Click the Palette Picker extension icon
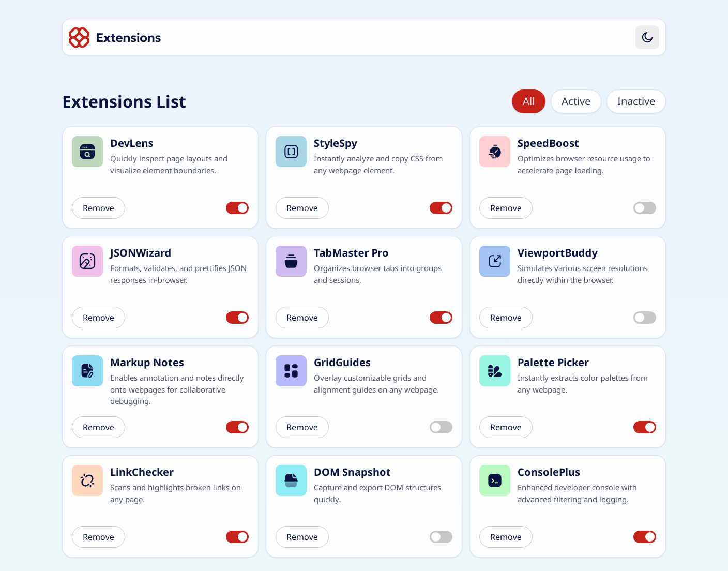 [494, 371]
